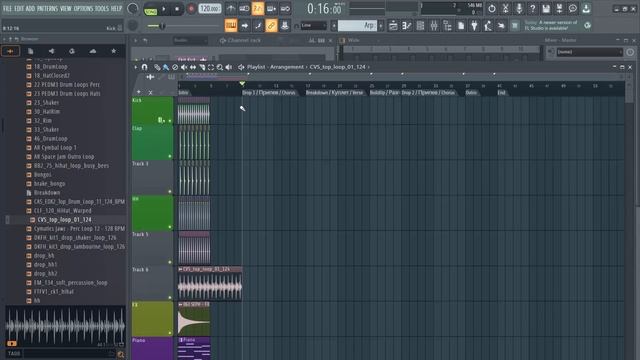Open the Browser view icon

[447, 26]
